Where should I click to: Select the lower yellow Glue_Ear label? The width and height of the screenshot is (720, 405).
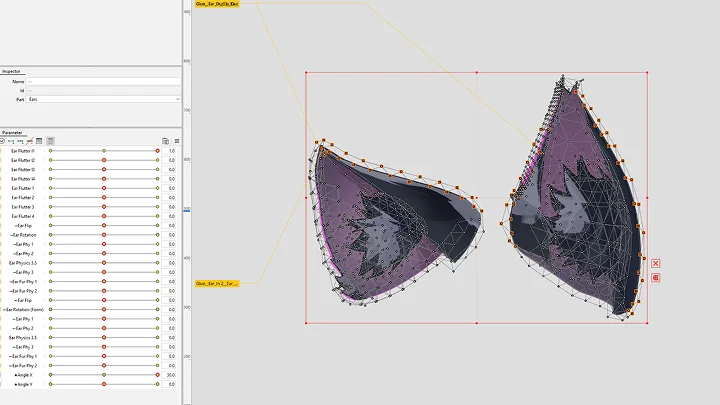pos(217,283)
